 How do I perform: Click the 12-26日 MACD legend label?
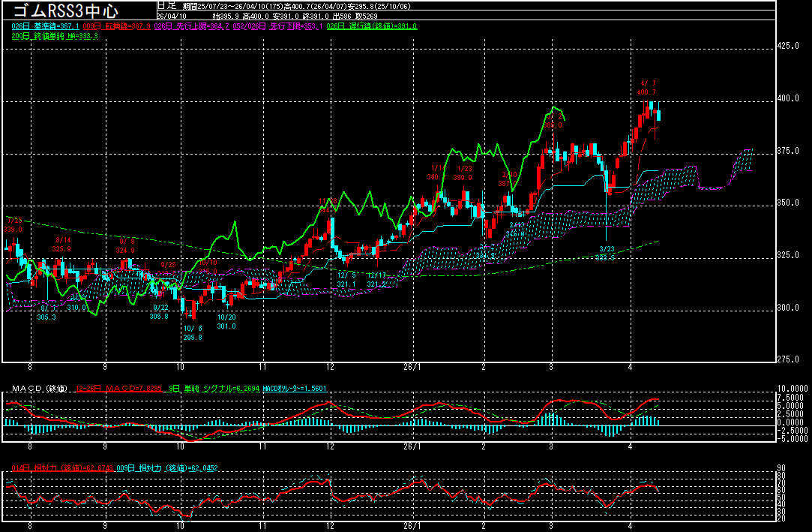107,389
